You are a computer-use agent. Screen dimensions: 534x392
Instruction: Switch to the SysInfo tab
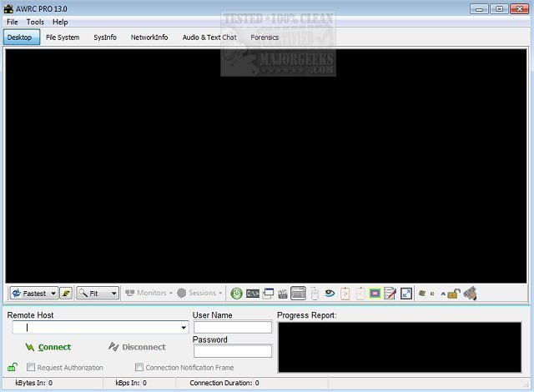pyautogui.click(x=105, y=38)
